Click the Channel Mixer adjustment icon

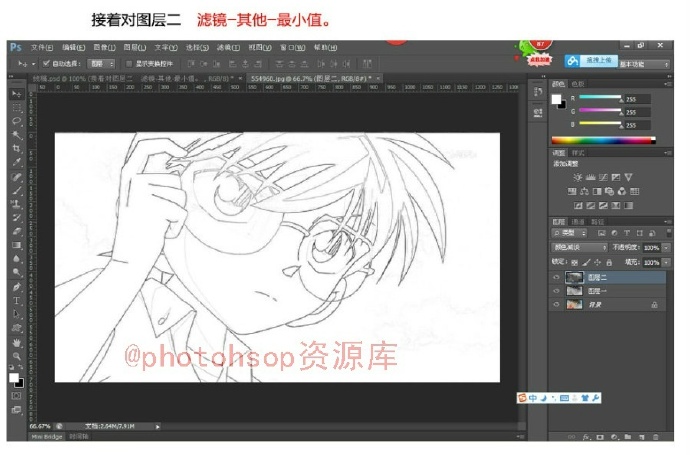(622, 191)
